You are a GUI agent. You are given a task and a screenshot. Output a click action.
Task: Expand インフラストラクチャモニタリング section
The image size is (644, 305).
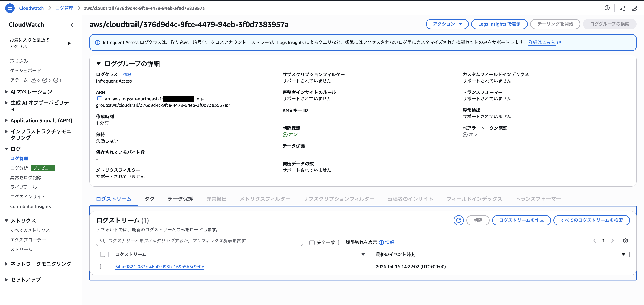(7, 131)
